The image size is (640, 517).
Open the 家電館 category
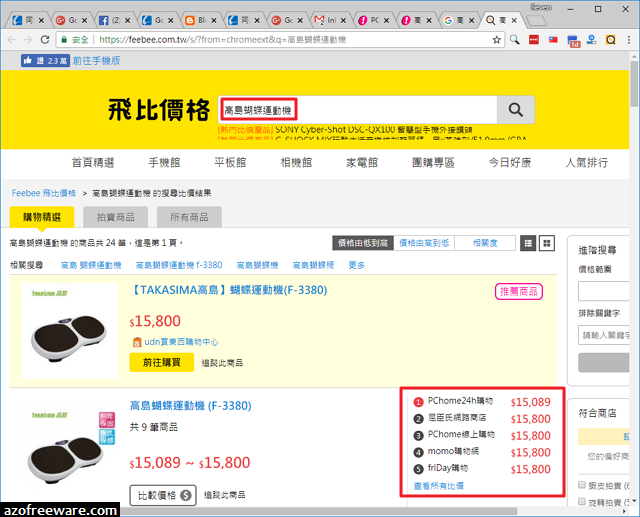(x=362, y=163)
